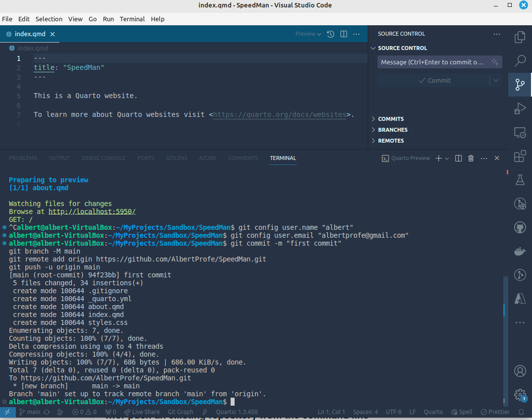The width and height of the screenshot is (532, 420).
Task: Open the Preview dropdown in editor toolbar
Action: pyautogui.click(x=308, y=34)
